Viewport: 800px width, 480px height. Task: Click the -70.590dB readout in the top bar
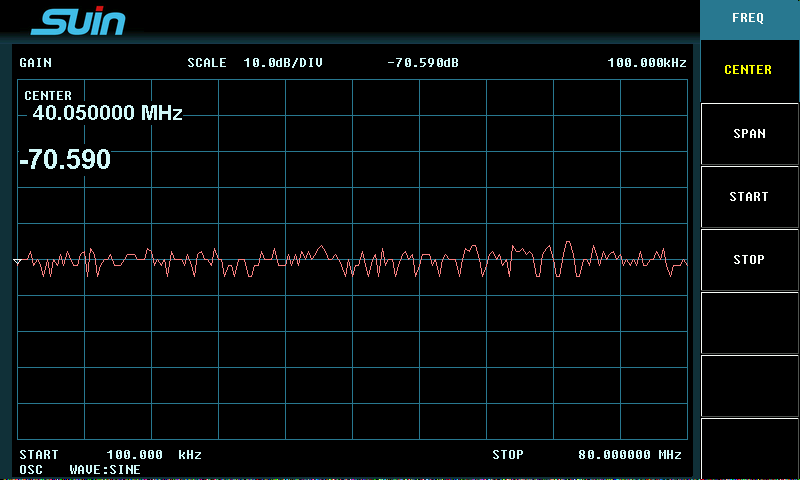click(x=422, y=63)
